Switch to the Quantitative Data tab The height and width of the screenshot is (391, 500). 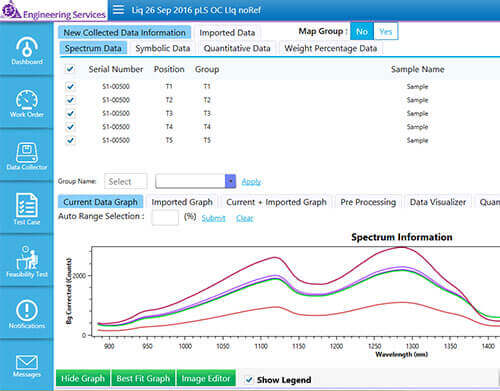tap(237, 48)
